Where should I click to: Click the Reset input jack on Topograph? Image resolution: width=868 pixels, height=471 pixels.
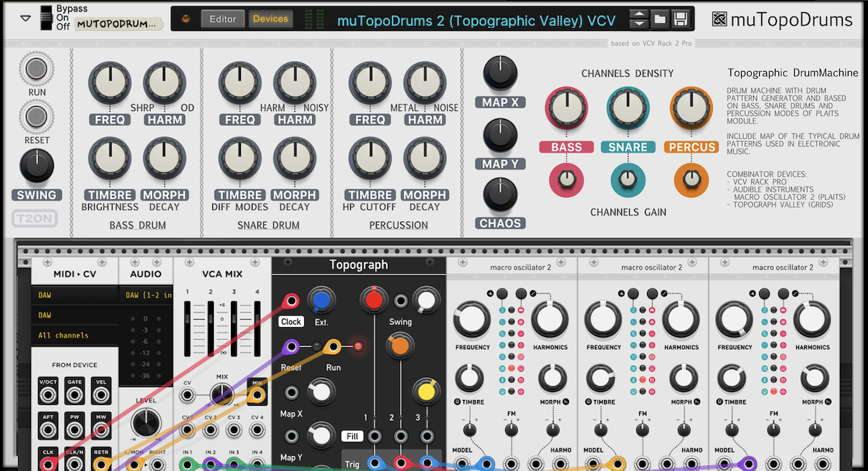point(291,348)
